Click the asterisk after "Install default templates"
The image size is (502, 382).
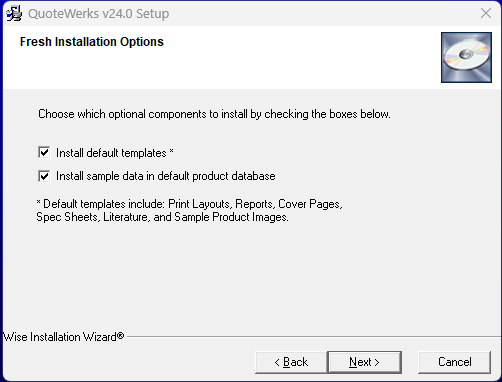click(x=171, y=151)
